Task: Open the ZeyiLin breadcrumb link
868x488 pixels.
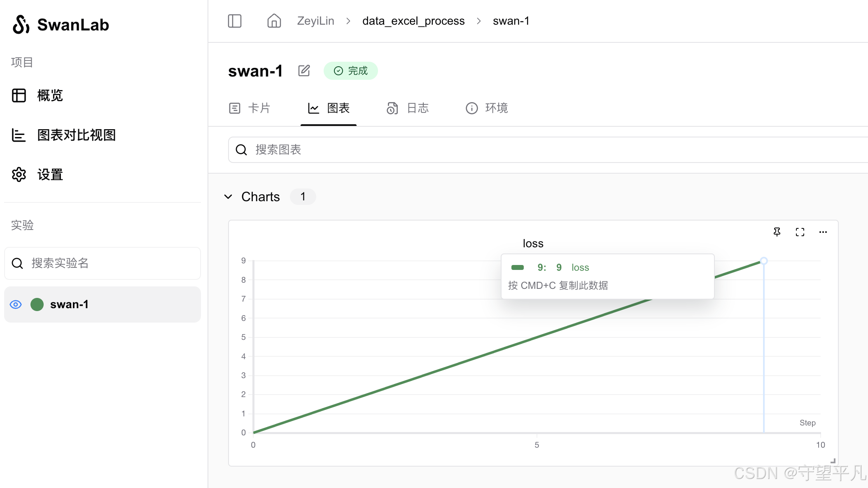Action: (x=315, y=21)
